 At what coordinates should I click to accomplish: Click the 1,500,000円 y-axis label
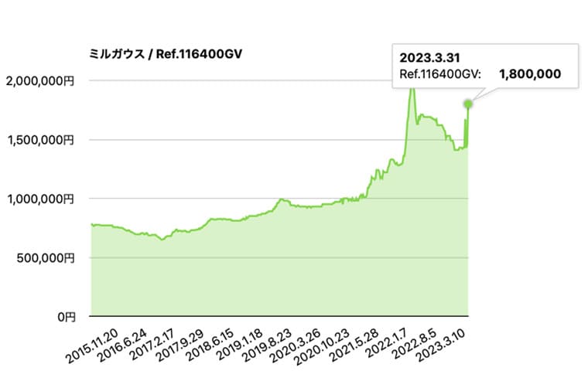click(39, 140)
